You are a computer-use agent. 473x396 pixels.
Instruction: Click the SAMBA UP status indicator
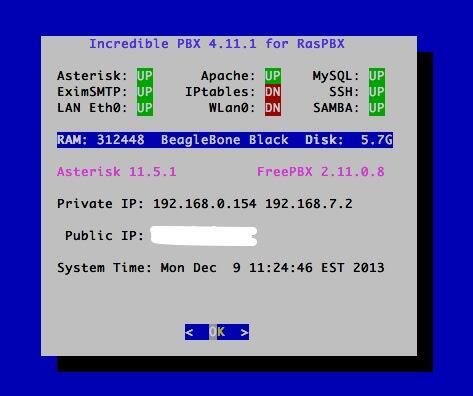pos(377,108)
